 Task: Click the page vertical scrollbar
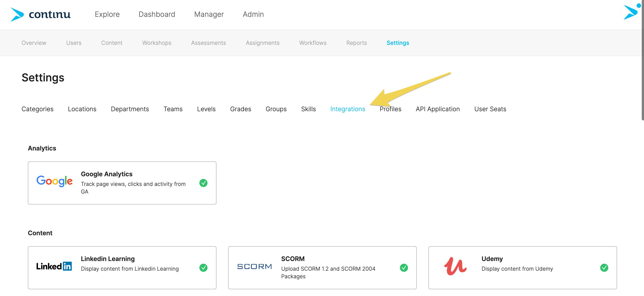(x=642, y=60)
